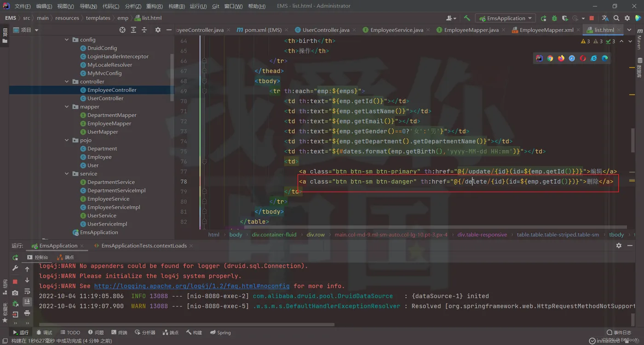644x345 pixels.
Task: Collapse the controller folder
Action: [67, 82]
